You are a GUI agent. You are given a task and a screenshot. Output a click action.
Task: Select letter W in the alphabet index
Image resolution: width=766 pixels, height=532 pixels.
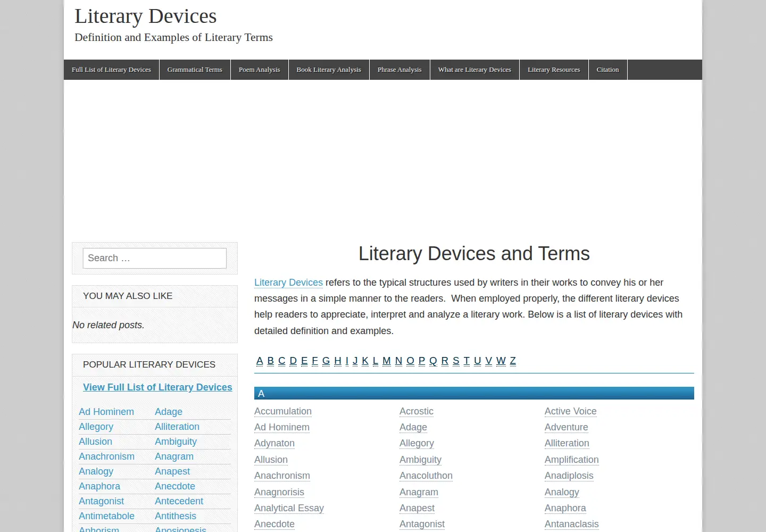[501, 361]
